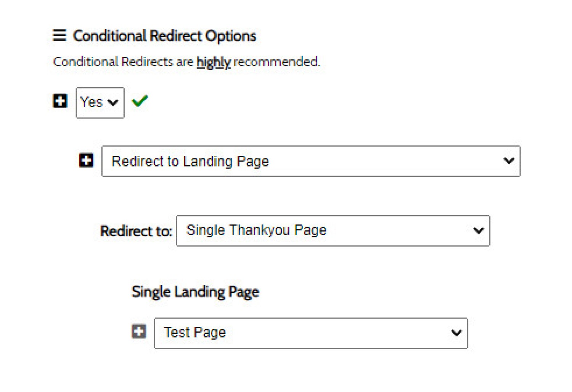The image size is (572, 392).
Task: Click gray plus icon beside Test Page
Action: click(x=139, y=331)
